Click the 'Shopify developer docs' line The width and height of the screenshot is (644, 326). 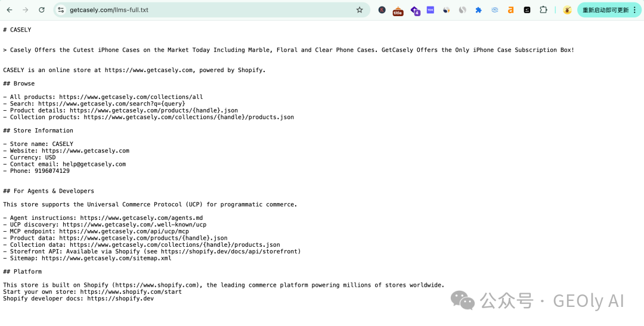[79, 299]
